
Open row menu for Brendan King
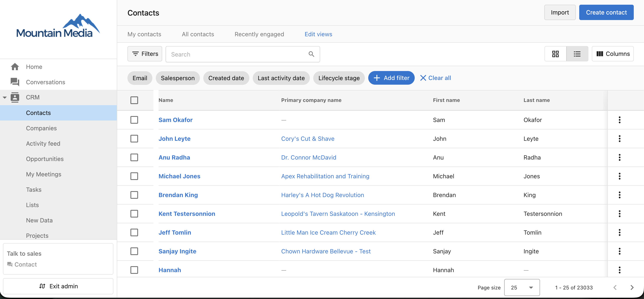[x=619, y=195]
